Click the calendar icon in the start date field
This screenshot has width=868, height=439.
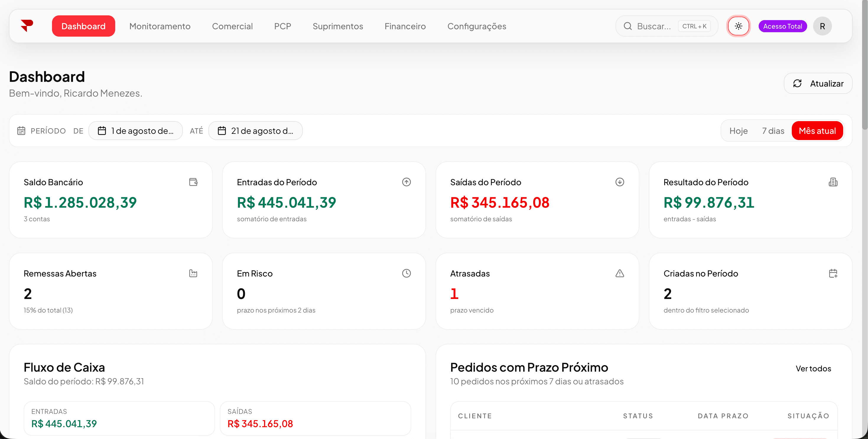102,131
